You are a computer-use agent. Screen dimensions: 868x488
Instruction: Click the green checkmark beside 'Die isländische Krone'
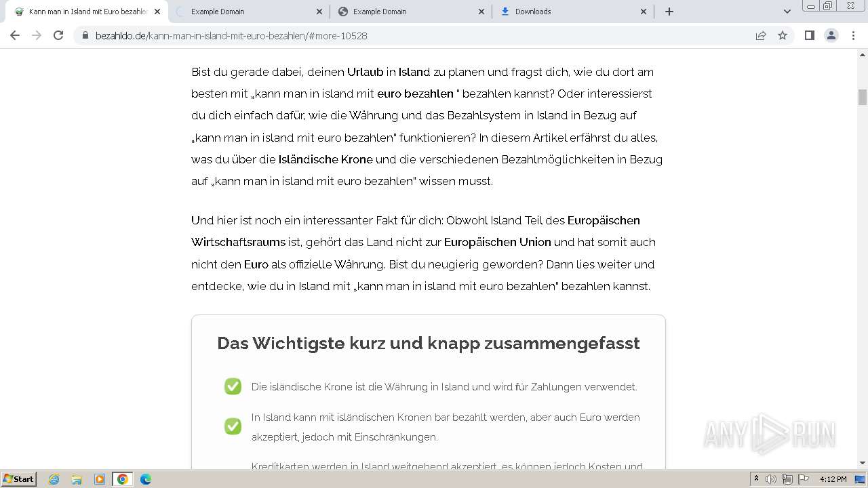(233, 386)
